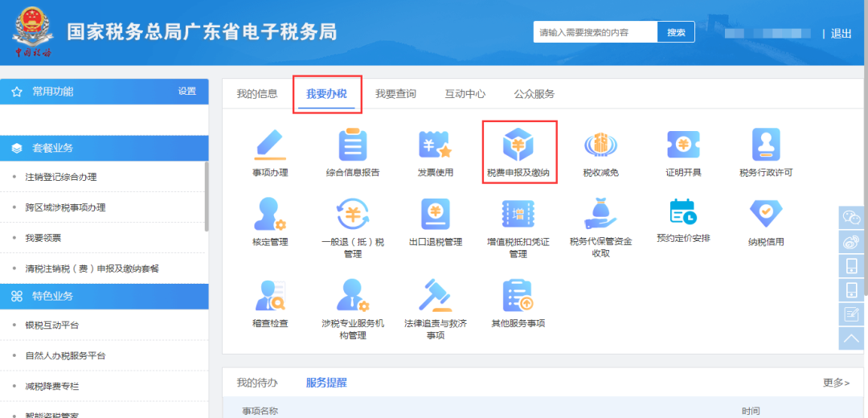Click the back-to-top arrow icon
Viewport: 868px width, 418px height.
click(x=852, y=338)
